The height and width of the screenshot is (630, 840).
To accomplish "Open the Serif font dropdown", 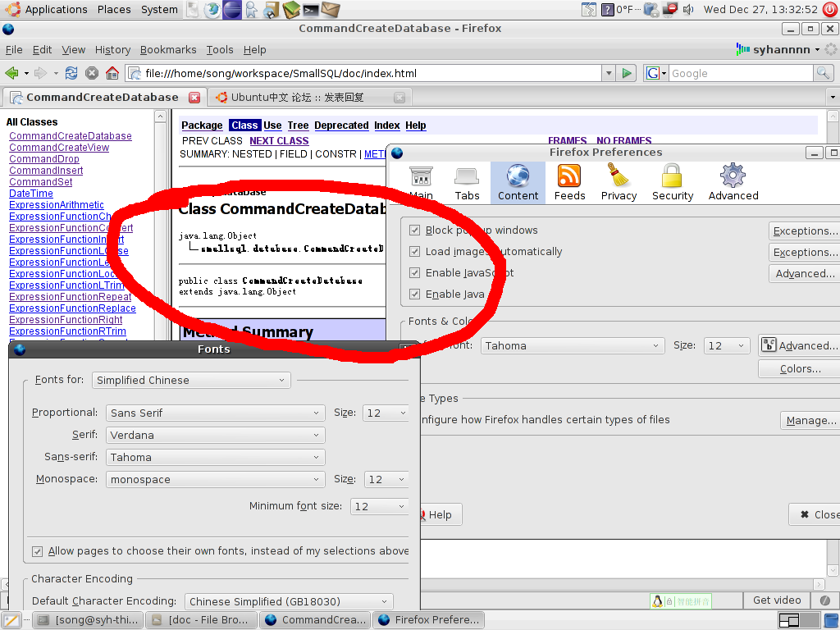I will coord(216,435).
